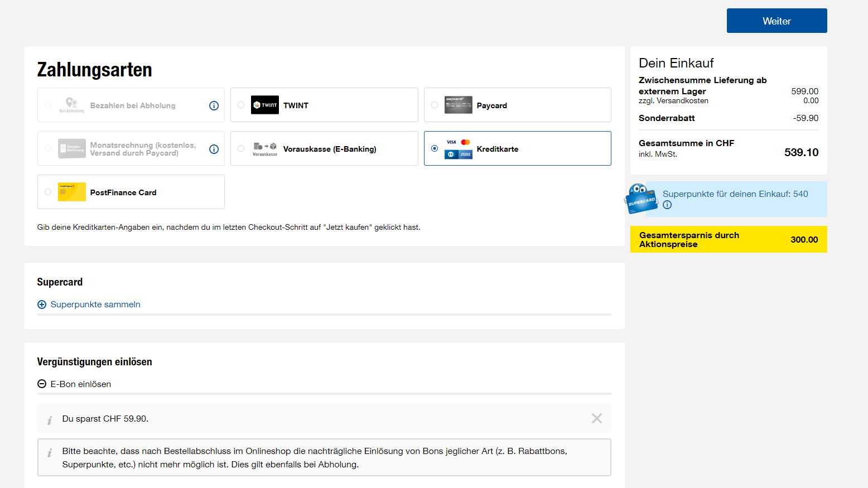Image resolution: width=868 pixels, height=488 pixels.
Task: Click the yellow Gesamtersparnis banner
Action: pyautogui.click(x=728, y=239)
